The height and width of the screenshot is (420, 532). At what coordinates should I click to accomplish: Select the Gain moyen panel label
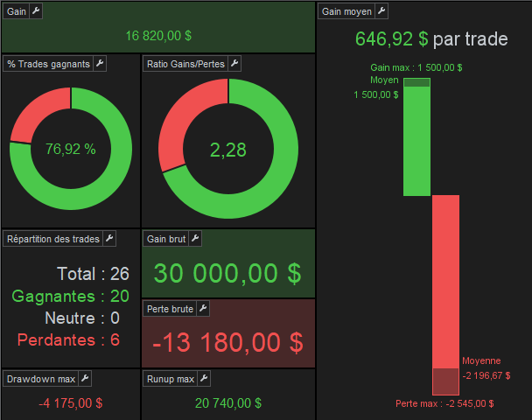[x=346, y=11]
